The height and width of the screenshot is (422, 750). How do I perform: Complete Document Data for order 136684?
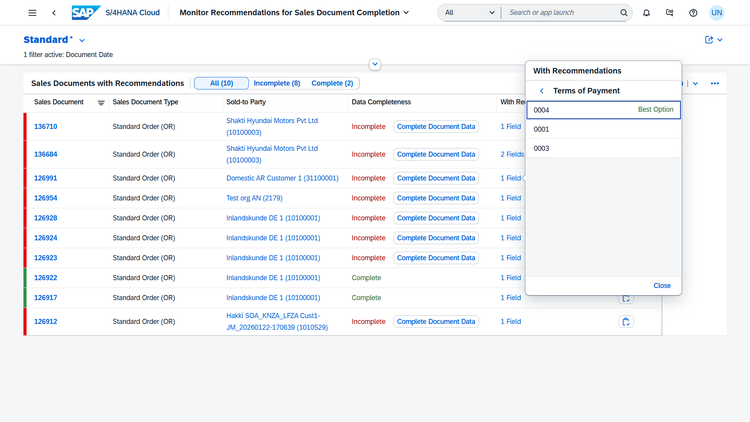coord(436,155)
